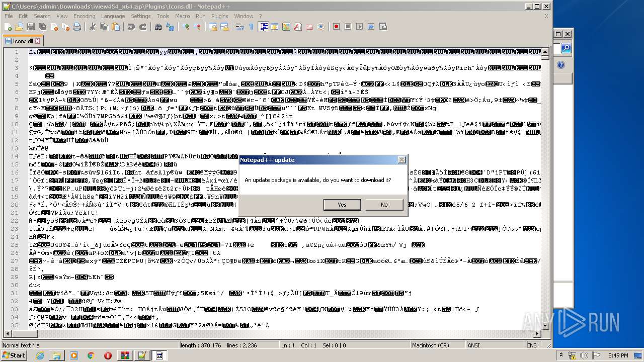Print the document with the printer icon

point(77,27)
